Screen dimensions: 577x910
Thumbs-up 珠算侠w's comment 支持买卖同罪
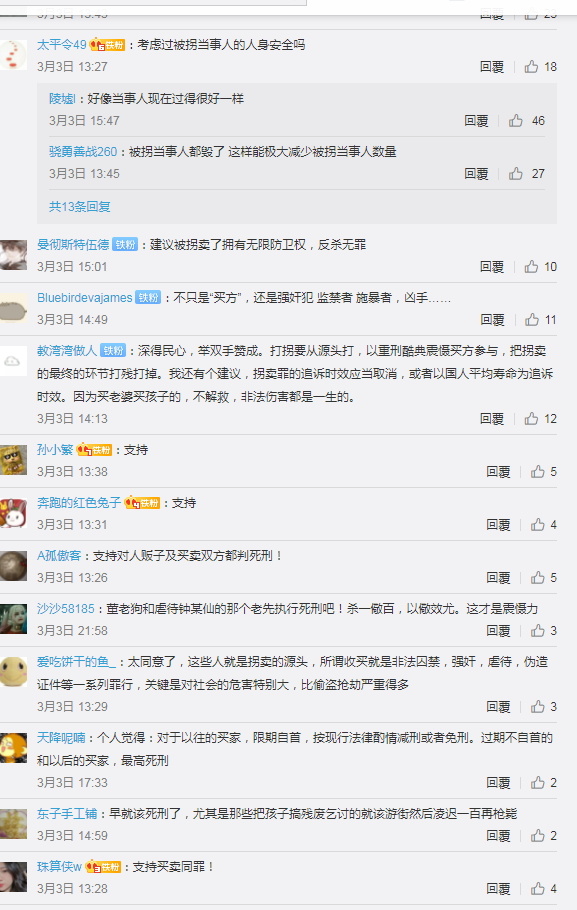click(538, 889)
